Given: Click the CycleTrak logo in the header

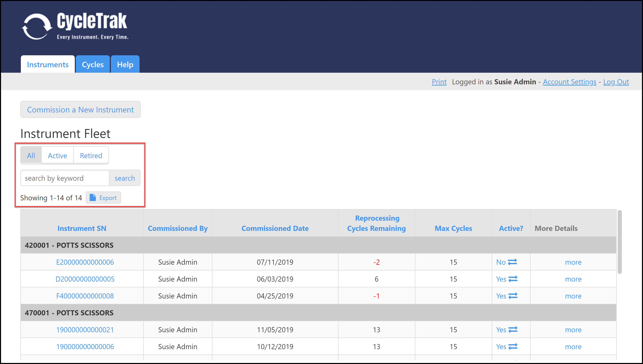Looking at the screenshot, I should click(x=75, y=26).
